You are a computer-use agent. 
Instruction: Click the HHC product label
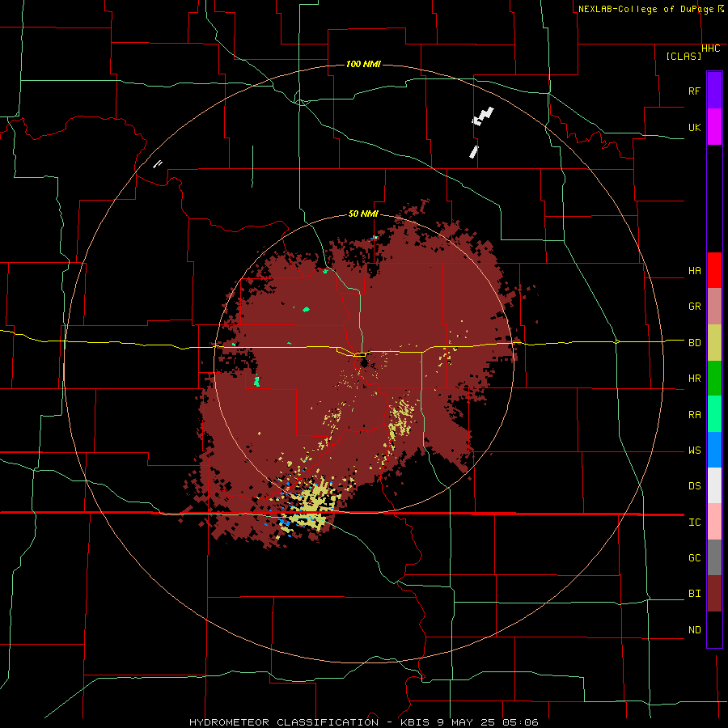[711, 49]
